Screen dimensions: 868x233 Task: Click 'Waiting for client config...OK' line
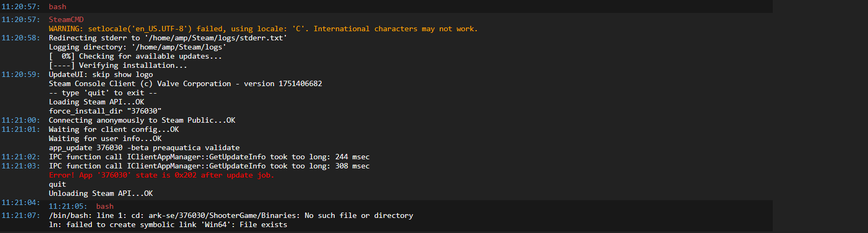(x=114, y=129)
